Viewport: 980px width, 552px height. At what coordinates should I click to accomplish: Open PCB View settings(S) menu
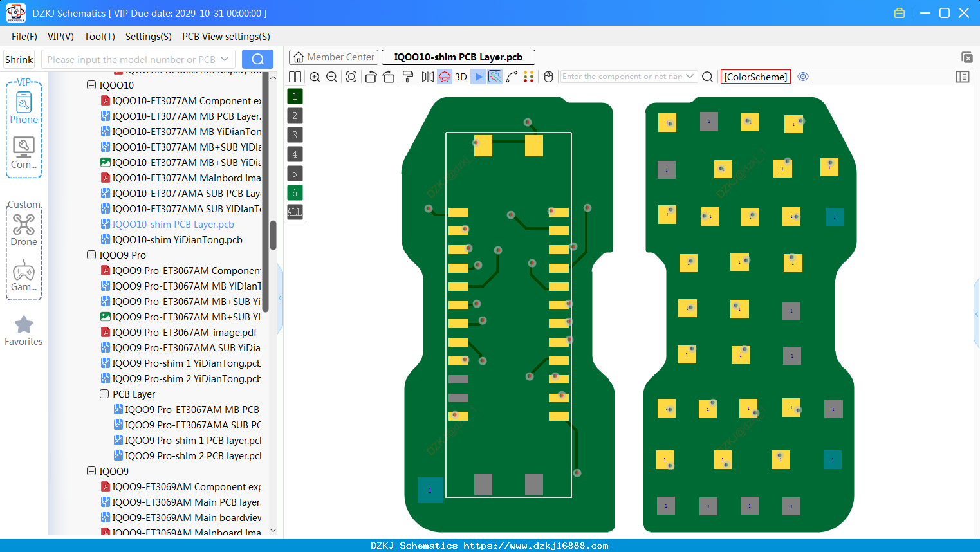point(226,37)
